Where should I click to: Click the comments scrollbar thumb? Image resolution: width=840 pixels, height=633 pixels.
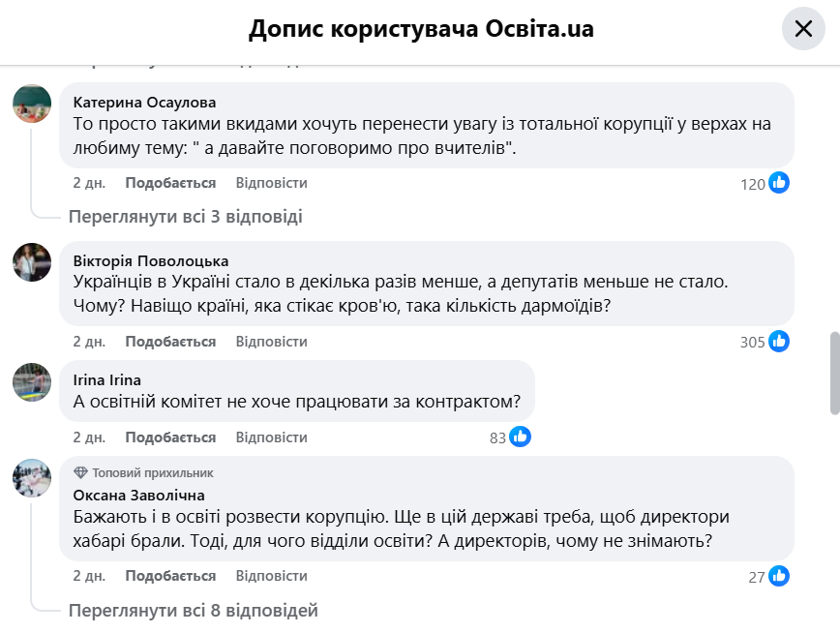tap(834, 373)
